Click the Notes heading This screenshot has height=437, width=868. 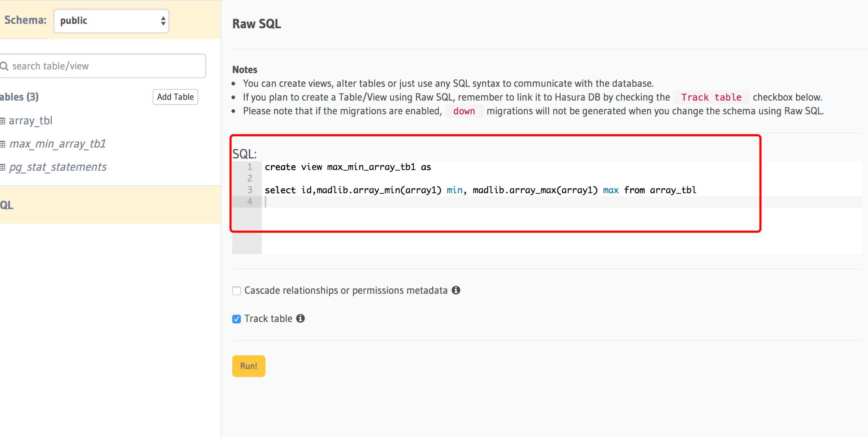point(245,69)
